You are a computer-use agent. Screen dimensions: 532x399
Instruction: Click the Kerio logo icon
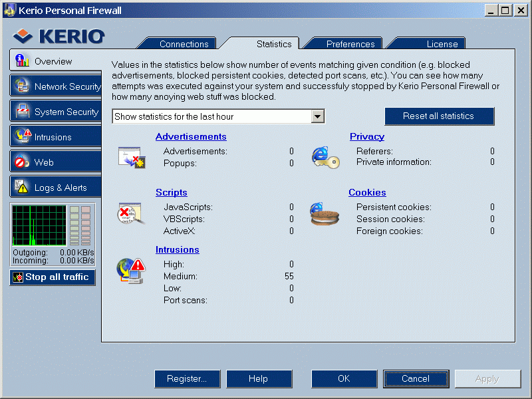tap(23, 37)
